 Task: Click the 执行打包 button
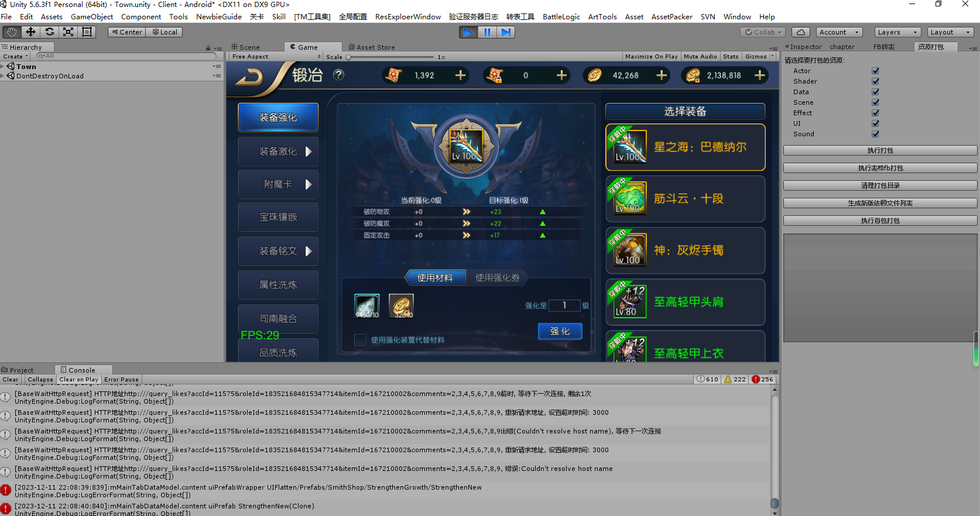[x=880, y=150]
